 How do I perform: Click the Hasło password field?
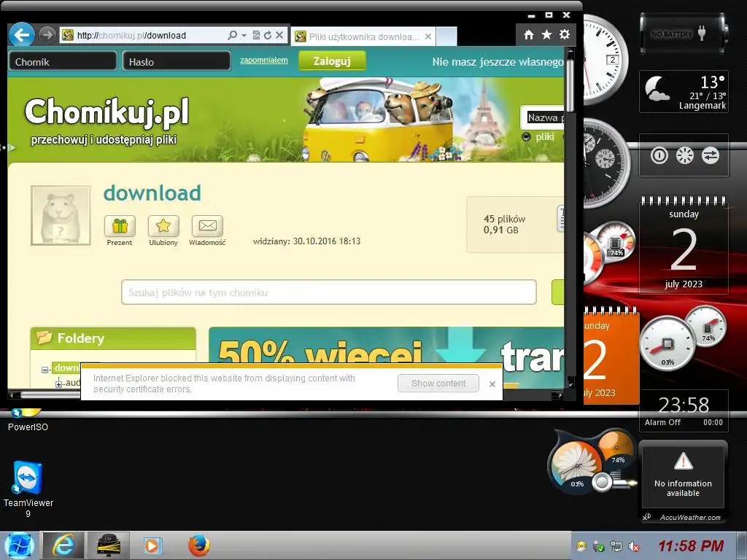click(x=177, y=61)
